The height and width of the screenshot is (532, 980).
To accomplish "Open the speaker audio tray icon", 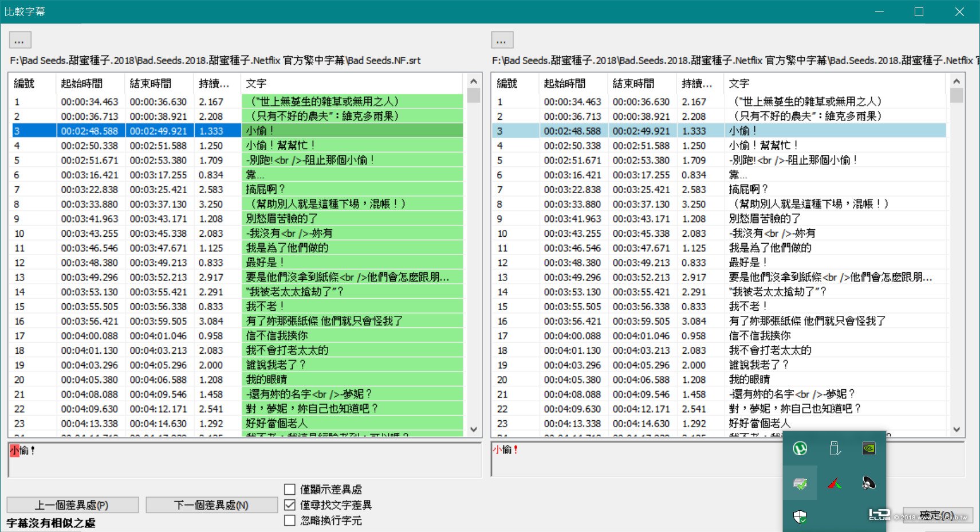I will click(x=869, y=483).
